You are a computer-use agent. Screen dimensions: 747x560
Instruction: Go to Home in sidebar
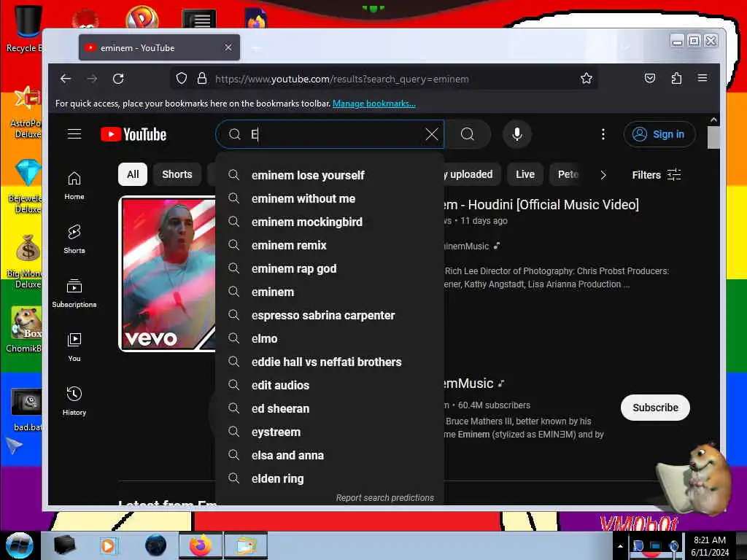tap(74, 186)
